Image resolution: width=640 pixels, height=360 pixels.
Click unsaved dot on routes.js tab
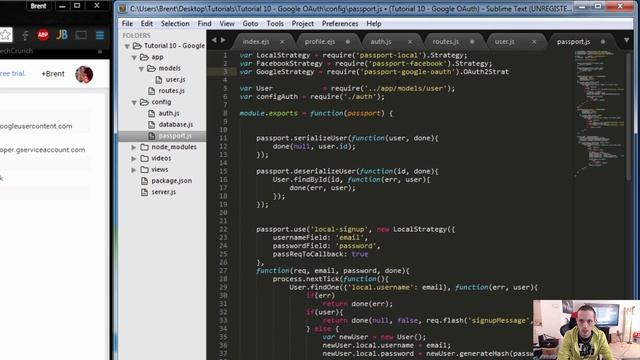(472, 42)
